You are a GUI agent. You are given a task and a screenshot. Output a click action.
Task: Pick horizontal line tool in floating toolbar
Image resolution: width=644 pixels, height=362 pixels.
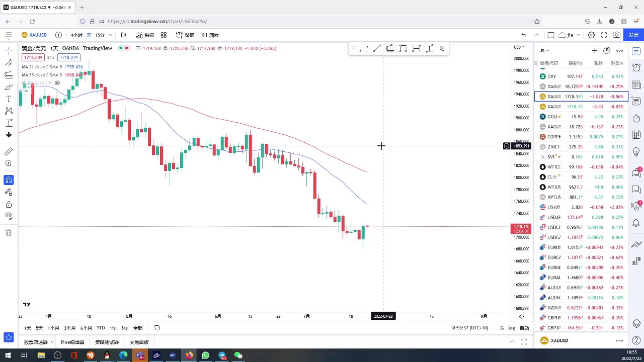click(364, 48)
